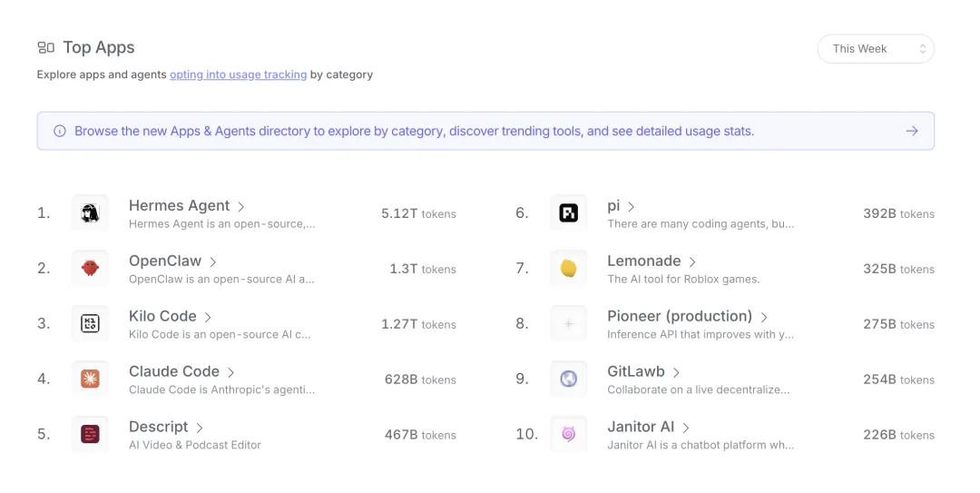980x493 pixels.
Task: Click the Descript app icon
Action: tap(90, 434)
